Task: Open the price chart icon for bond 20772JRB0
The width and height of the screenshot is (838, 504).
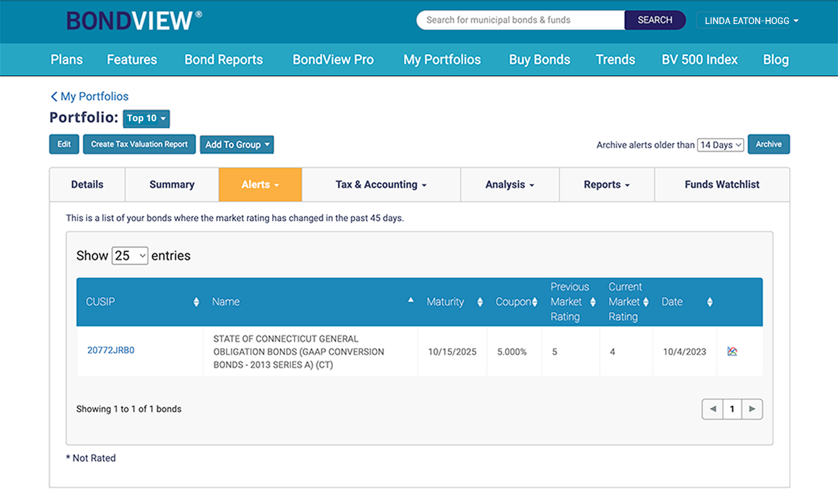Action: [732, 352]
